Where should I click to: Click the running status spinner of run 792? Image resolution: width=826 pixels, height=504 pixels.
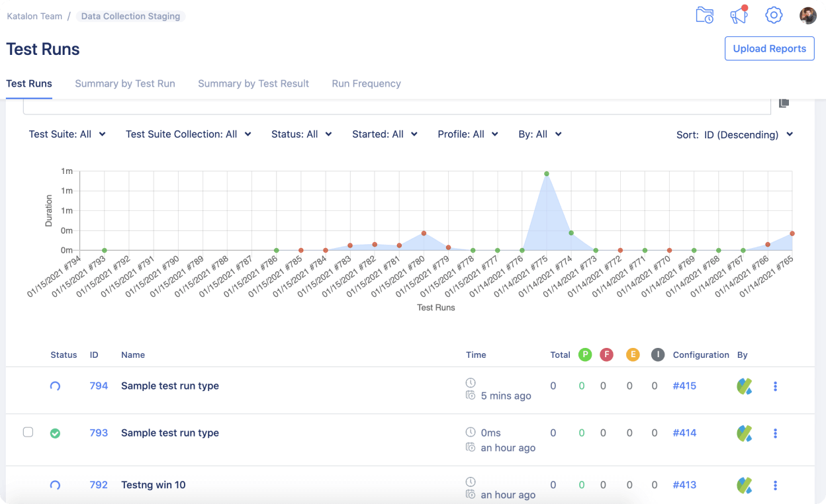coord(55,485)
